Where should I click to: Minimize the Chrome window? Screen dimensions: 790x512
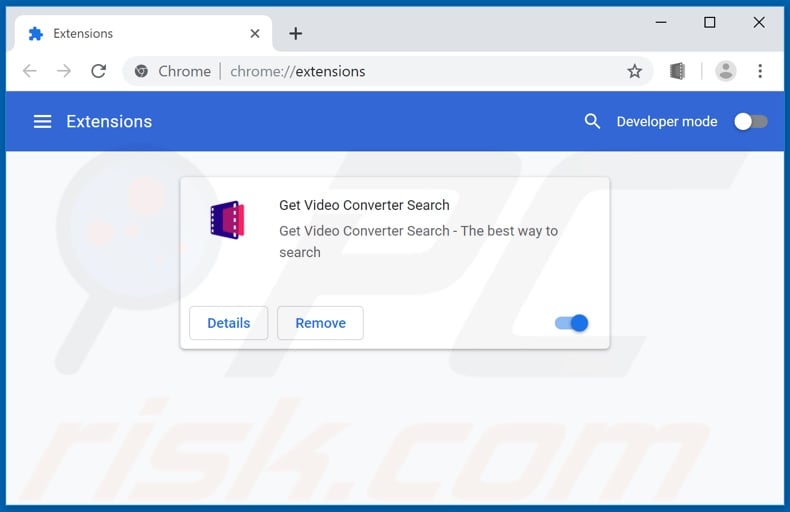pos(661,22)
